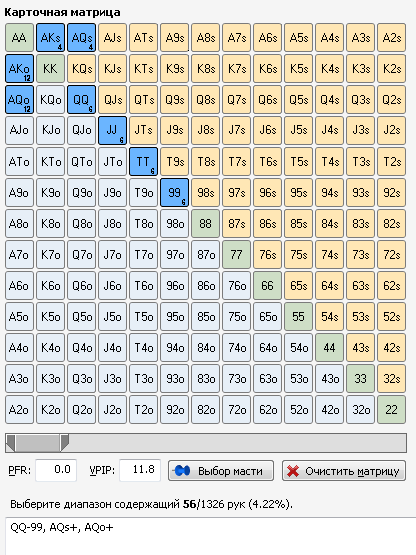Deselect the QQ pair cell
The height and width of the screenshot is (555, 416).
click(x=81, y=99)
